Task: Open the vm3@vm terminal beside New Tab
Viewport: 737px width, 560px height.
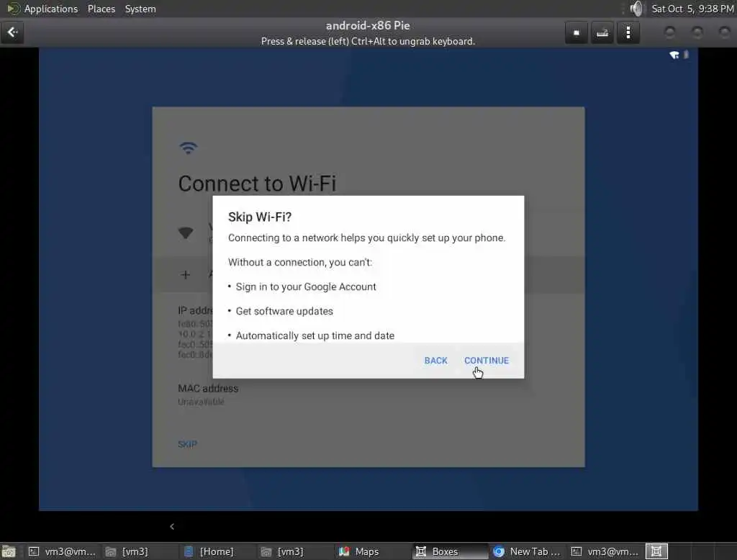Action: pyautogui.click(x=605, y=551)
